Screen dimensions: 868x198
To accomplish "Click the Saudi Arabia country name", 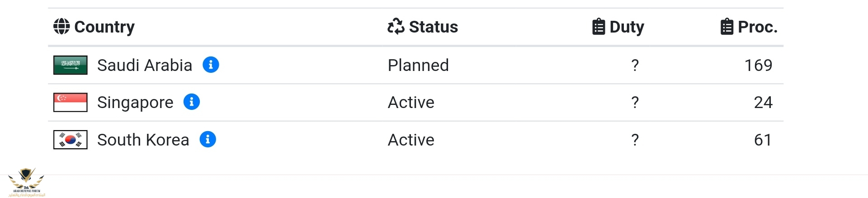I will pyautogui.click(x=145, y=65).
